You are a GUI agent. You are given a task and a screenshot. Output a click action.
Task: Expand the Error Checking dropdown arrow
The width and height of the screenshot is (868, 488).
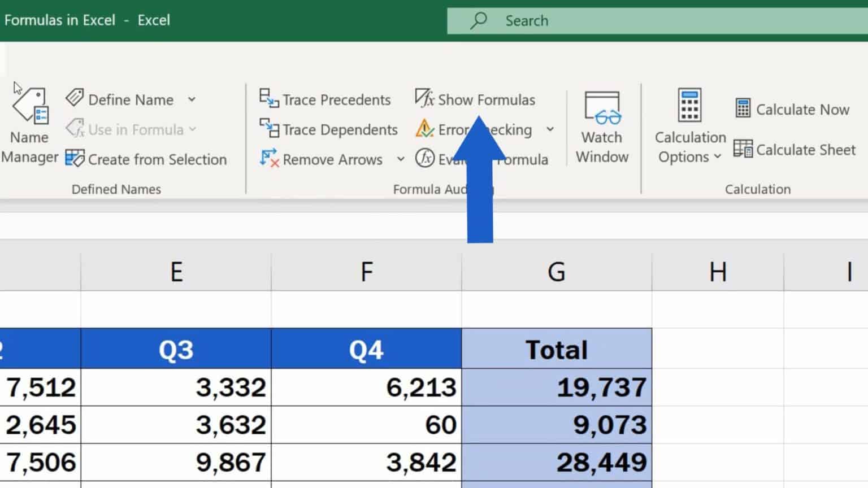coord(551,129)
